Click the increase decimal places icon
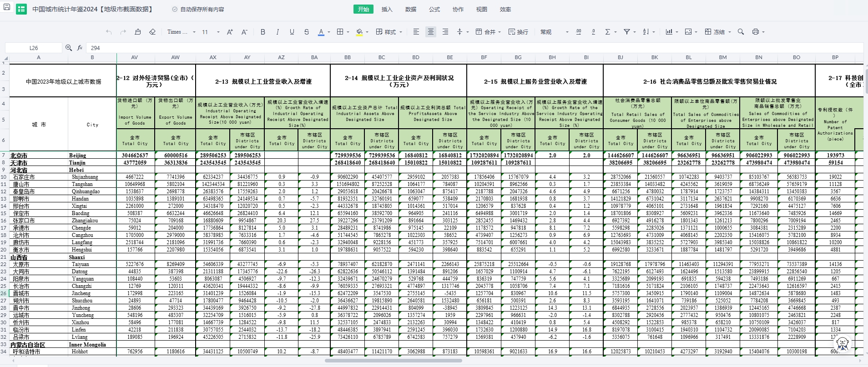868x367 pixels. click(579, 32)
